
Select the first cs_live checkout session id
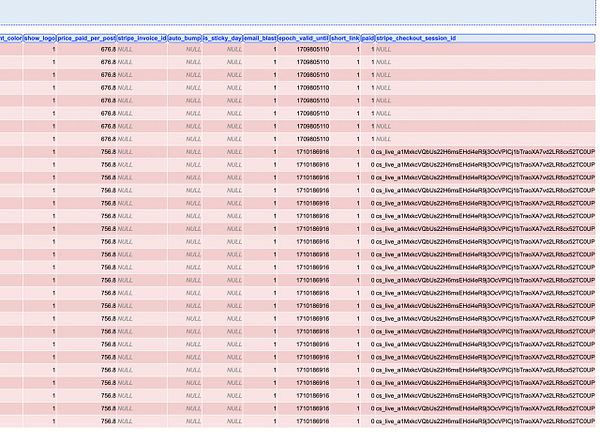point(485,152)
